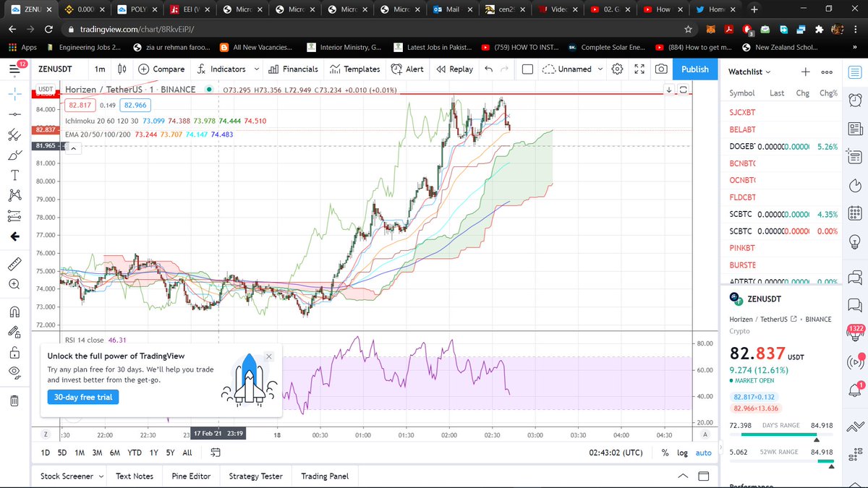
Task: Open the Engineering Jobs bookmark
Action: [x=84, y=47]
